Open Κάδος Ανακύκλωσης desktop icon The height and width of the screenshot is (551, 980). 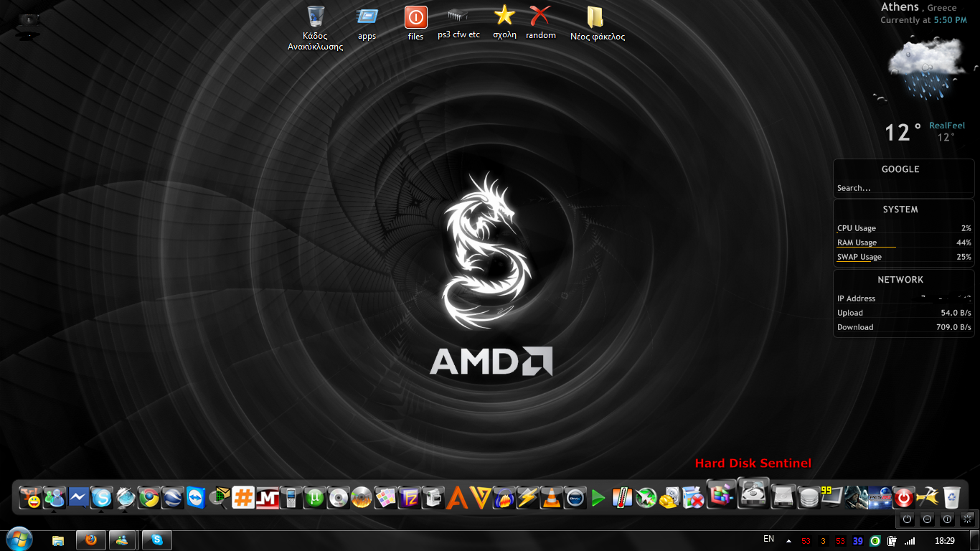(x=315, y=28)
